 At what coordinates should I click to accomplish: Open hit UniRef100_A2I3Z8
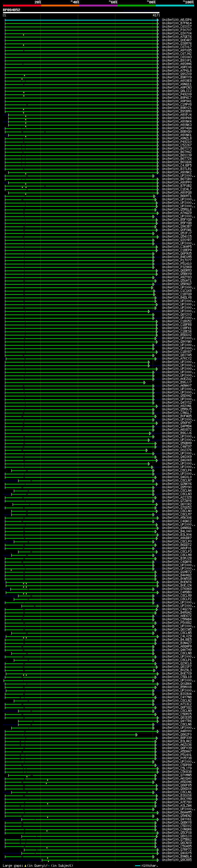[176, 497]
